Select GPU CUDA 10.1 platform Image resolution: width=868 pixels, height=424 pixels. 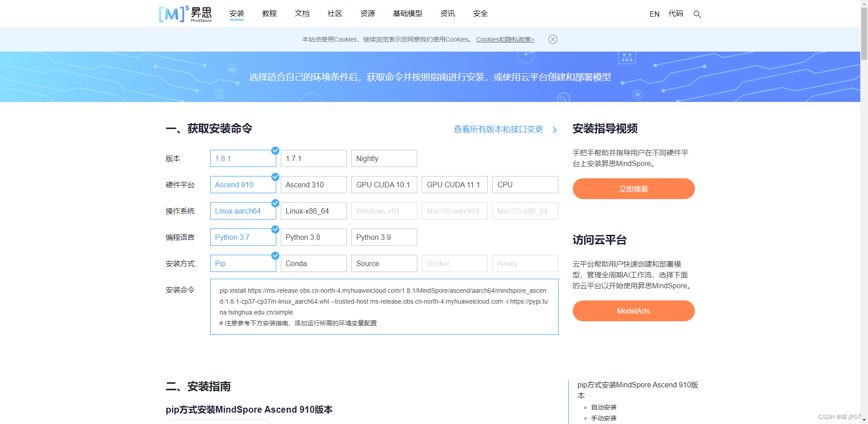tap(384, 185)
